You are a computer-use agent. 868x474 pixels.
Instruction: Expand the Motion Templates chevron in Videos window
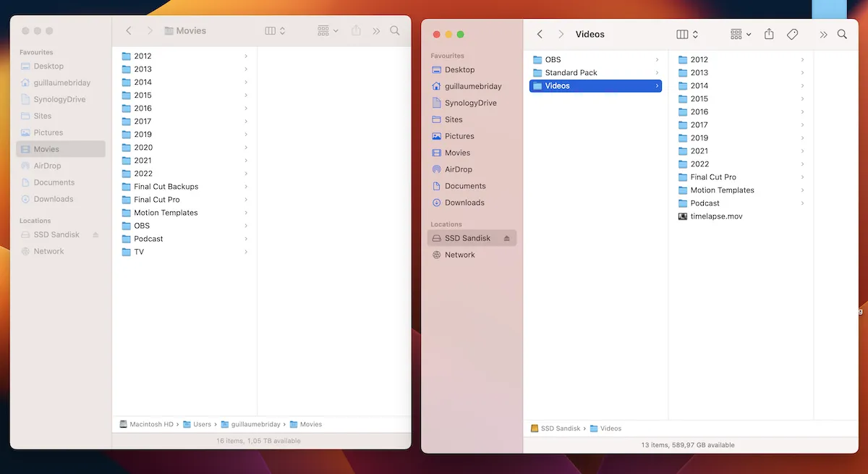802,190
